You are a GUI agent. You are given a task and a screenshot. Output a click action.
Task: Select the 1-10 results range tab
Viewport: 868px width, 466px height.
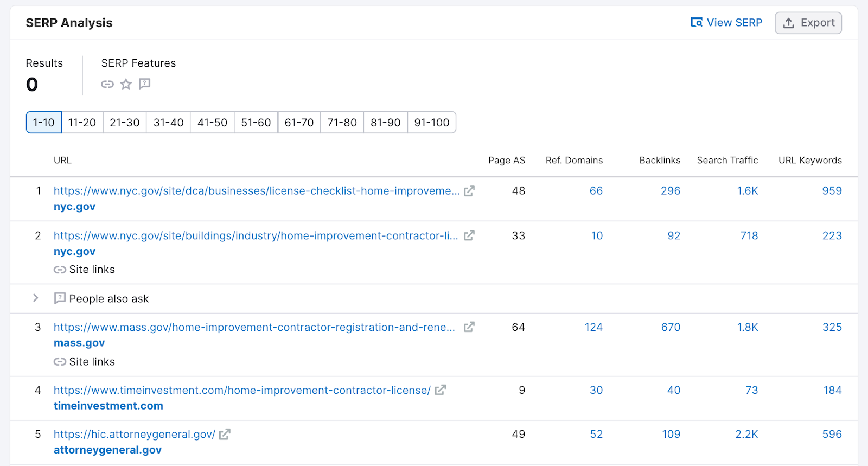pos(44,123)
